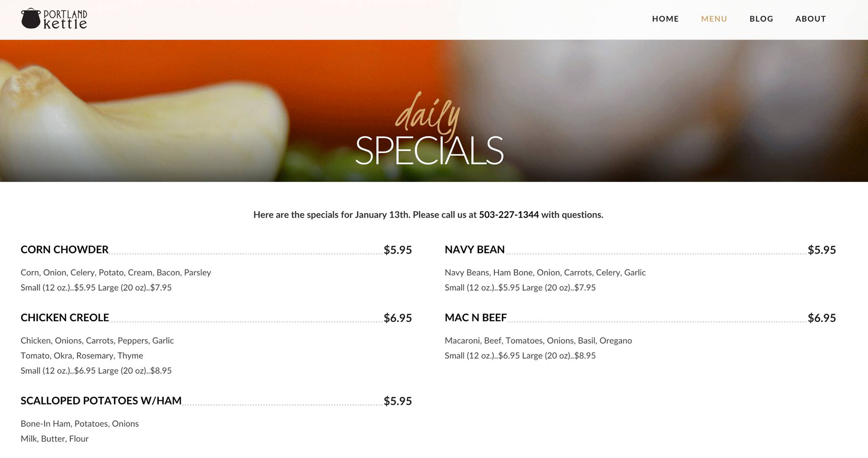Image resolution: width=868 pixels, height=458 pixels.
Task: Click the Scalloped Potatoes $5.95 price
Action: click(x=398, y=401)
